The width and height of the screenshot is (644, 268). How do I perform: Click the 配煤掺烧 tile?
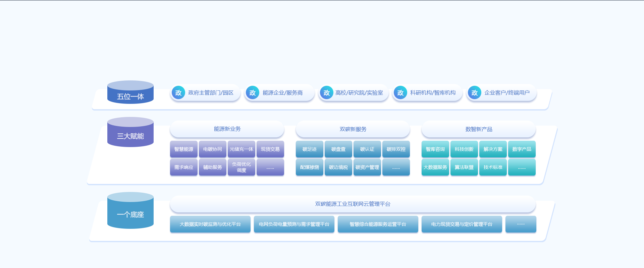coord(310,167)
